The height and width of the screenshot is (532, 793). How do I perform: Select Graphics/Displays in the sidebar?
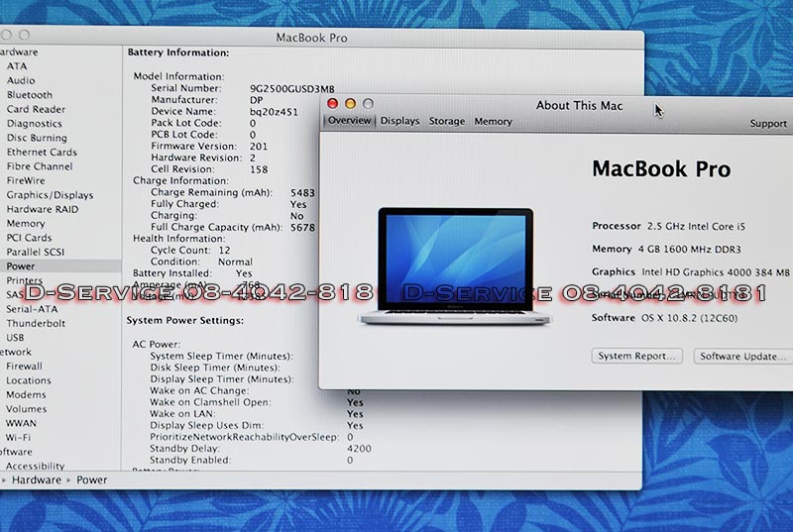click(51, 195)
